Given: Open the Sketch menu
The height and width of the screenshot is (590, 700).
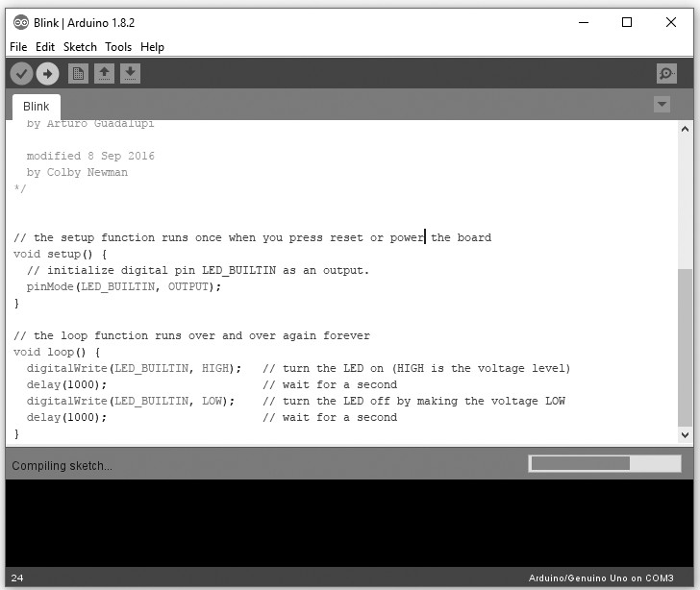Looking at the screenshot, I should coord(80,47).
